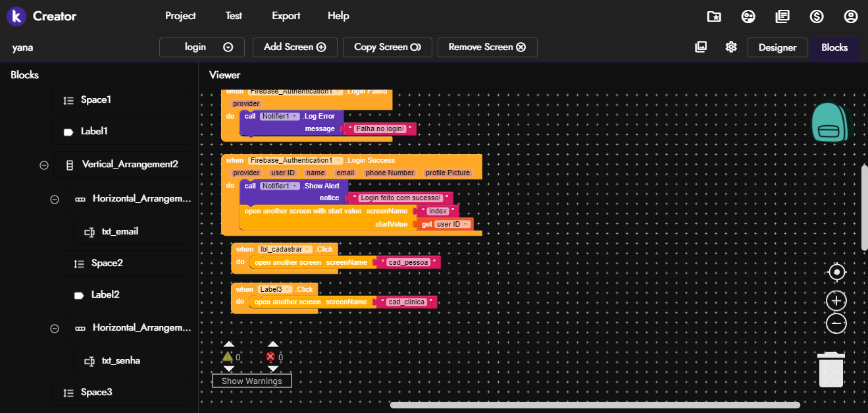Open Notifier1 dropdown in Log Error block

click(280, 116)
